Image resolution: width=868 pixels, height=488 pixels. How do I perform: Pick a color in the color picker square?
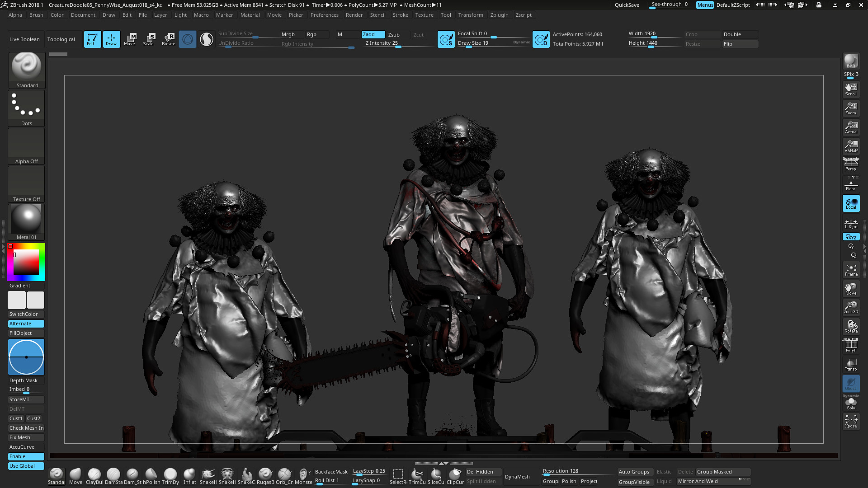pyautogui.click(x=26, y=262)
